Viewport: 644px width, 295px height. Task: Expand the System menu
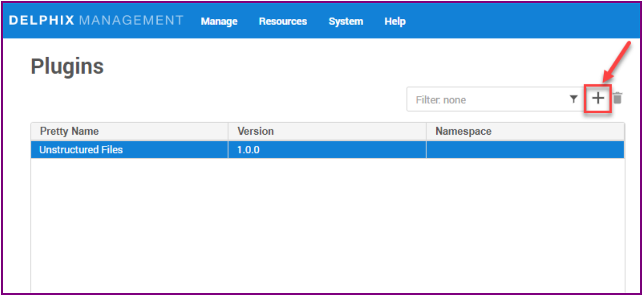(x=345, y=21)
